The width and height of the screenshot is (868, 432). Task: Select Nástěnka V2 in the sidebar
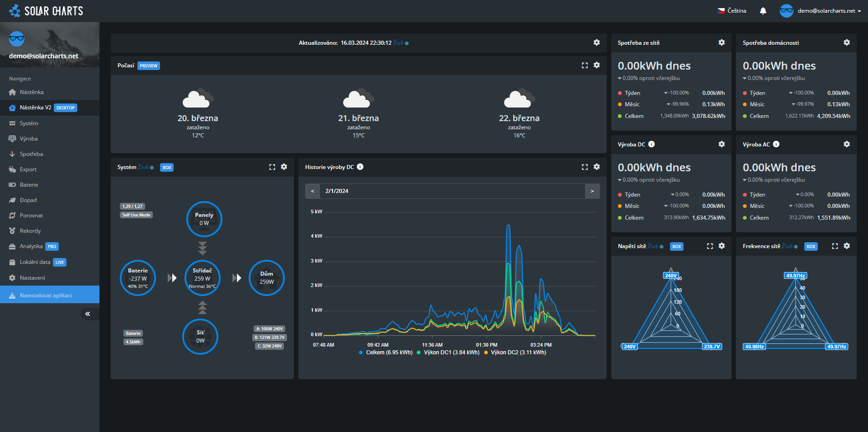(50, 108)
